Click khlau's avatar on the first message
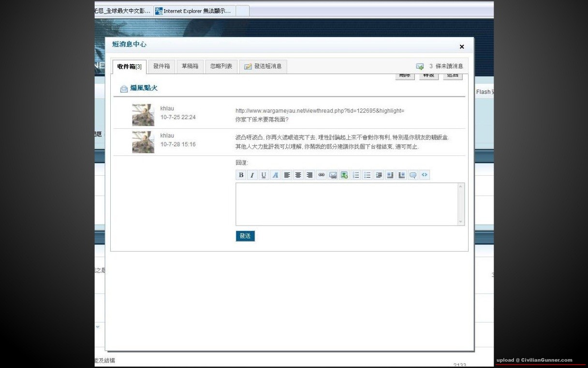 pyautogui.click(x=143, y=115)
